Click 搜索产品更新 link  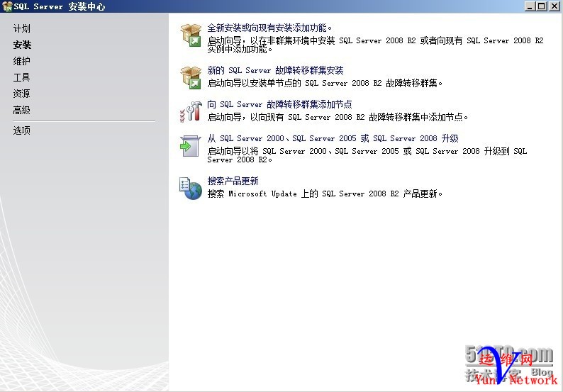[233, 181]
